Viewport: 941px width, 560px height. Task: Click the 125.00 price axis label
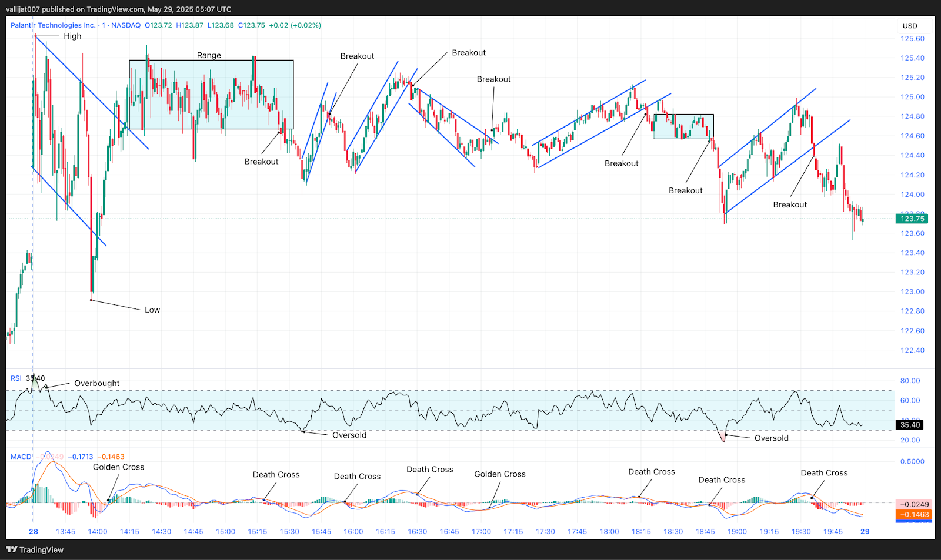[x=912, y=97]
